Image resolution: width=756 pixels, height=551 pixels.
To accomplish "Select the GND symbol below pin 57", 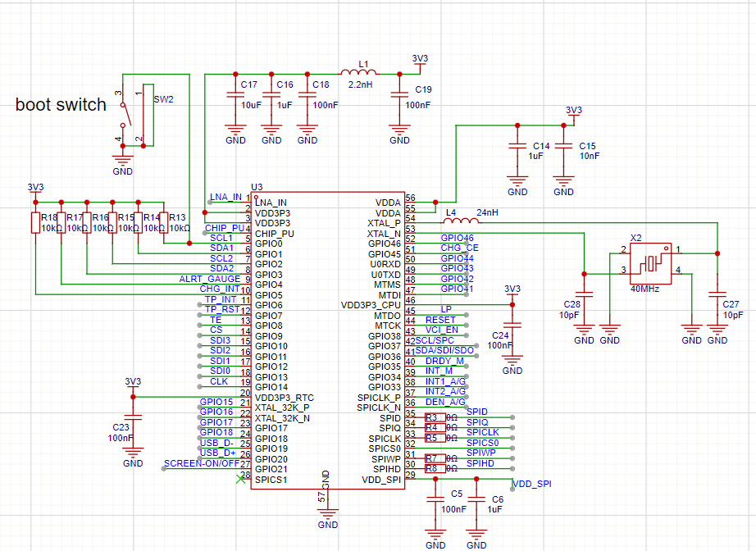I will (x=328, y=518).
